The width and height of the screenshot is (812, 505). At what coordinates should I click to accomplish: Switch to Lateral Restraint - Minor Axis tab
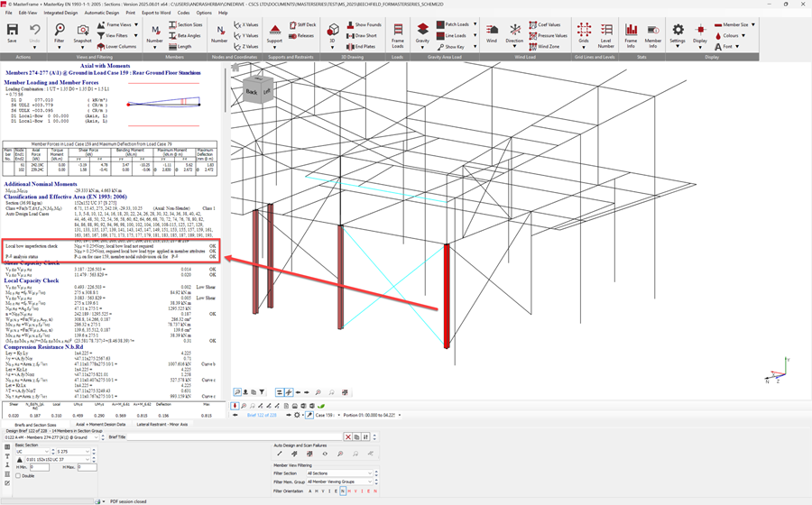(x=162, y=424)
